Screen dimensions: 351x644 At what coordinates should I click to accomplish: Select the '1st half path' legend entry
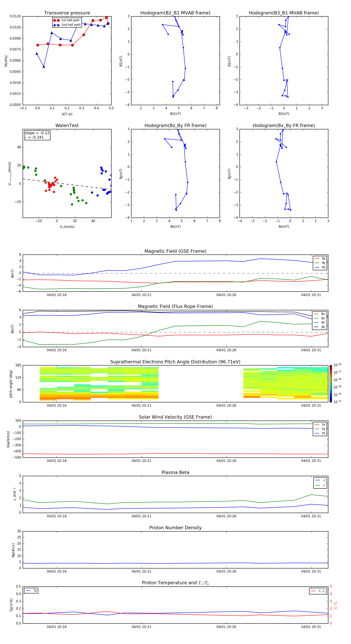pos(66,20)
